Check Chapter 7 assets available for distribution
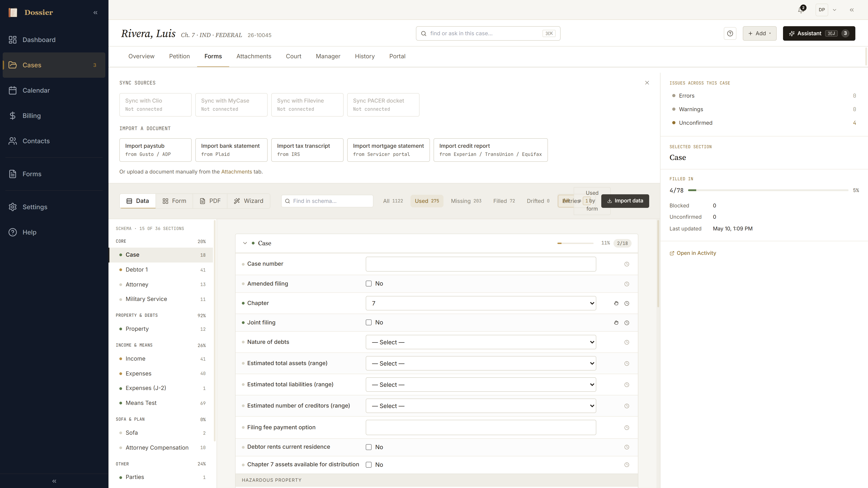 [369, 465]
